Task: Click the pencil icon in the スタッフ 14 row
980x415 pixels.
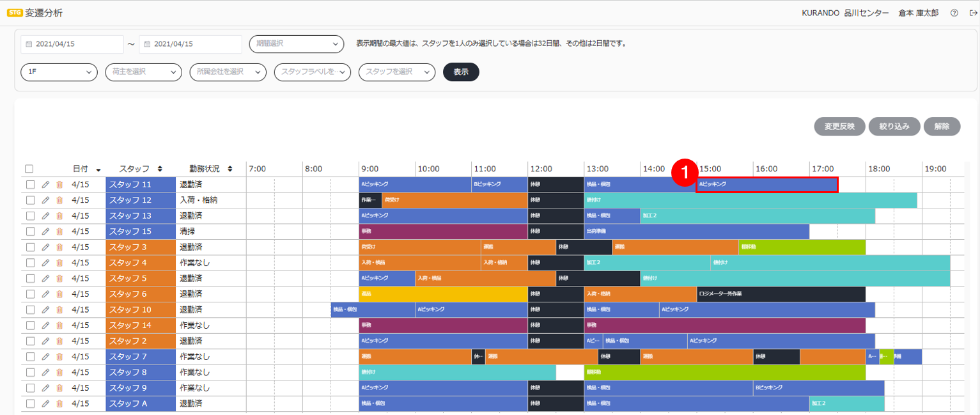Action: click(x=45, y=325)
